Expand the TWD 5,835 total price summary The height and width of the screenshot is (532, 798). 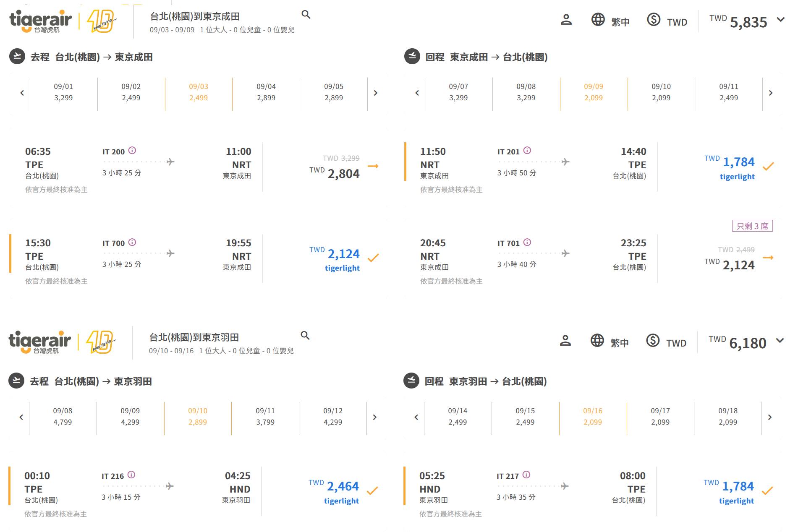pos(780,20)
